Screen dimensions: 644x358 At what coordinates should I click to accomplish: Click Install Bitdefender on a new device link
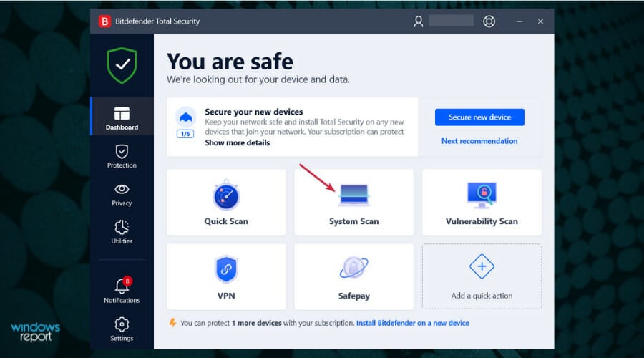(412, 323)
